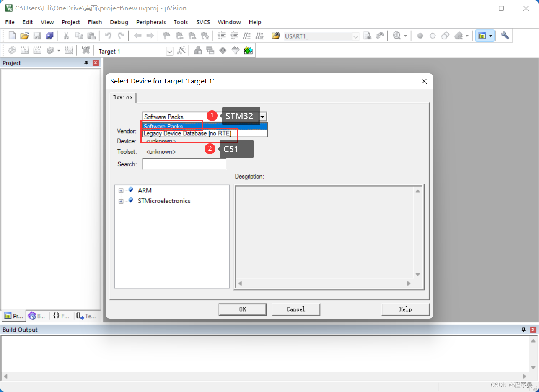Click the Build Output horizontal scrollbar

(265, 376)
